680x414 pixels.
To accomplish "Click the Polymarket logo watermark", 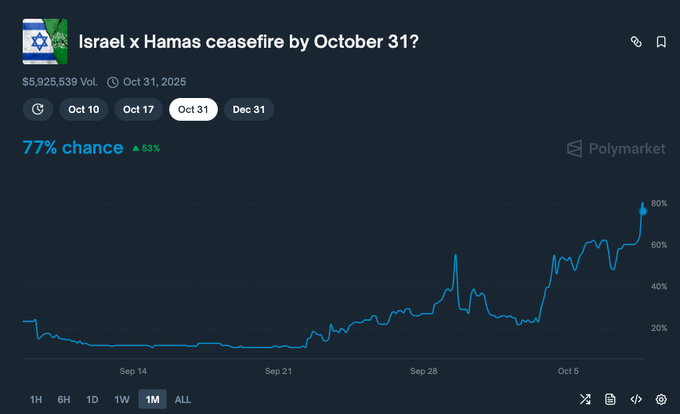I will (x=616, y=149).
